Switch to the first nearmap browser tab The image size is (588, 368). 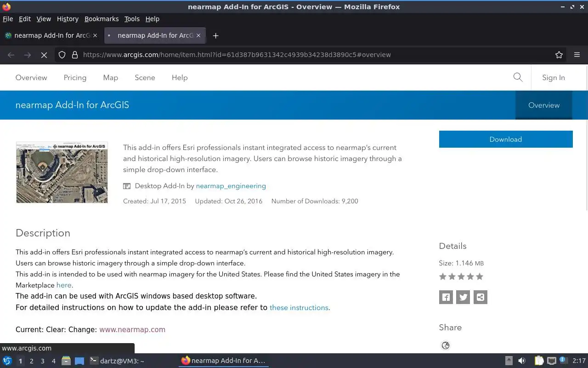click(51, 35)
